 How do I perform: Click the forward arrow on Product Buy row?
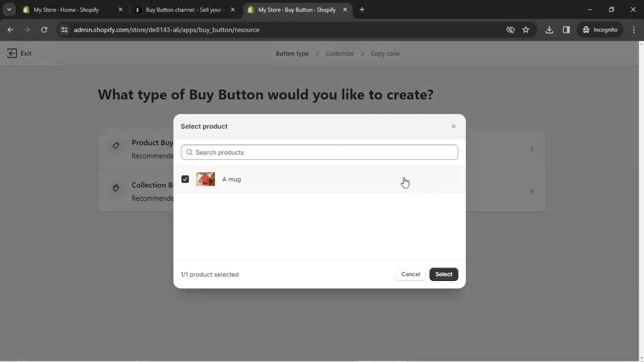(x=532, y=149)
